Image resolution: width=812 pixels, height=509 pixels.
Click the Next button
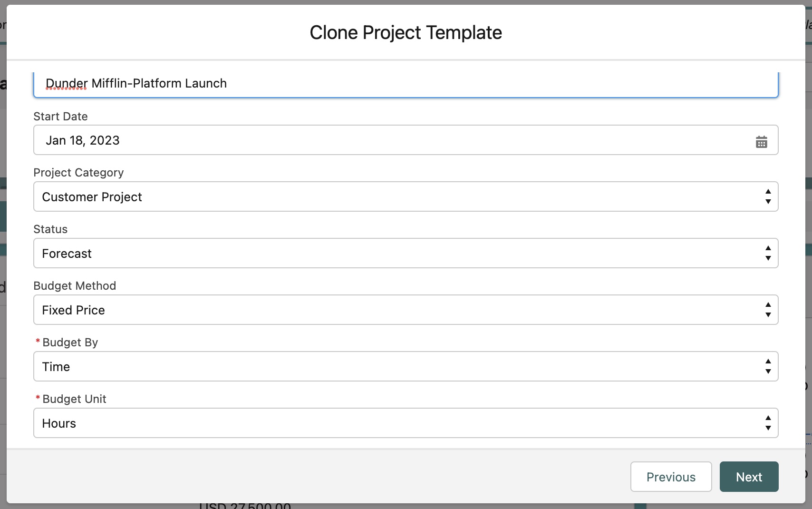point(749,477)
